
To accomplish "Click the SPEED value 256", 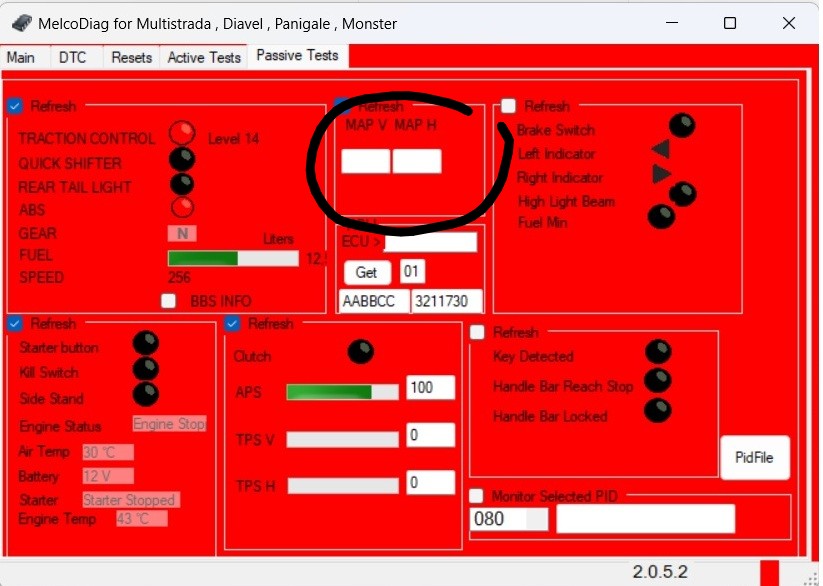I will (x=179, y=277).
